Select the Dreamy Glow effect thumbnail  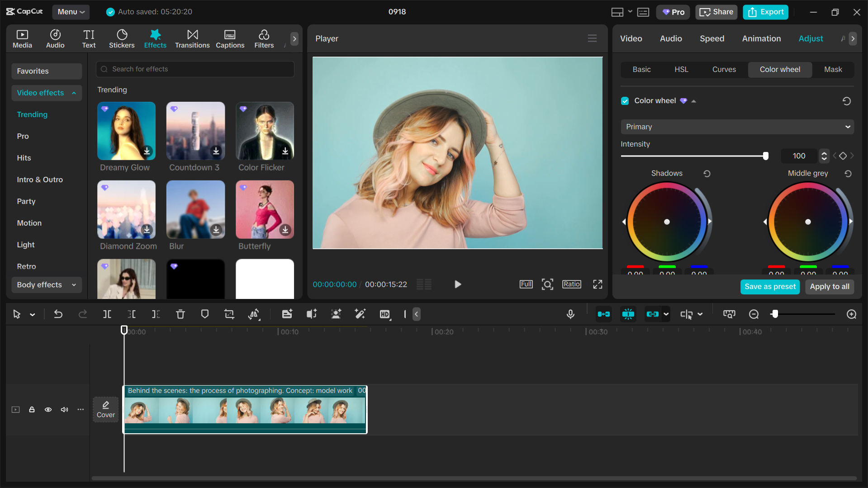126,131
